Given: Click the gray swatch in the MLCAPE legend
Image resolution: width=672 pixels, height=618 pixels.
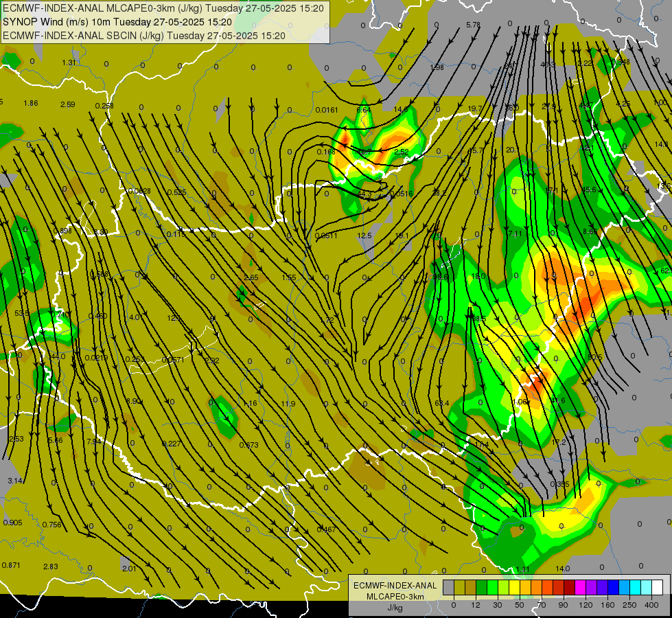Looking at the screenshot, I should click(449, 587).
